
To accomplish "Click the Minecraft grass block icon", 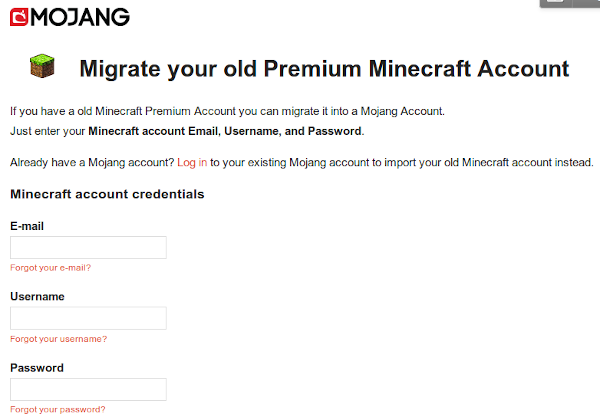I will 42,67.
